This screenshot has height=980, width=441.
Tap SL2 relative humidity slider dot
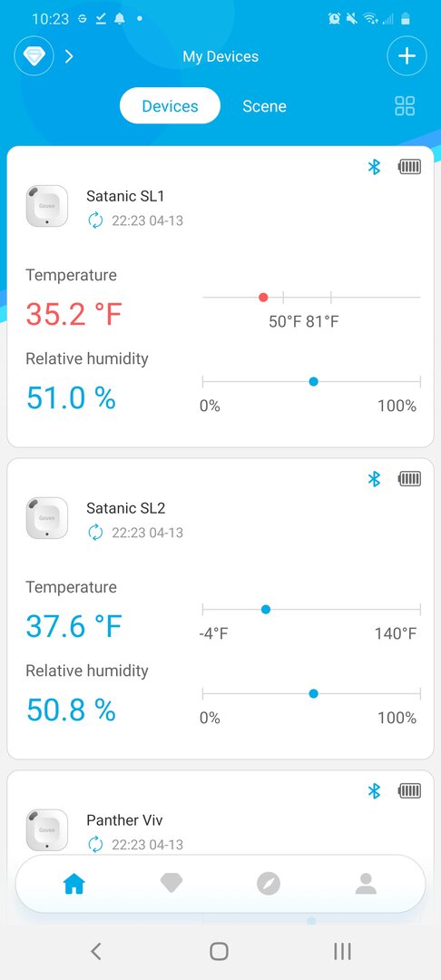pos(314,693)
